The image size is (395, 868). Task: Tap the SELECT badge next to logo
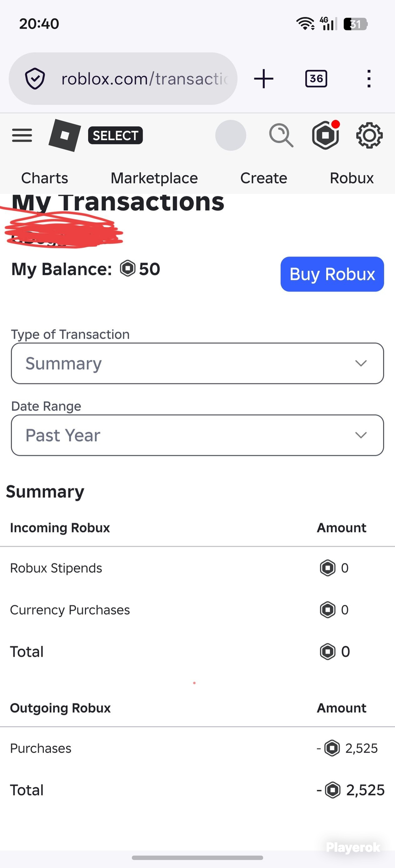115,135
